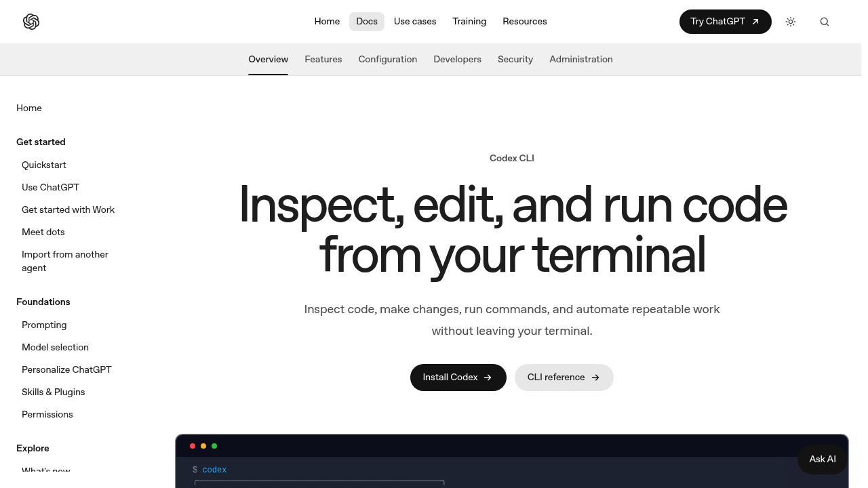This screenshot has height=488, width=868.
Task: Open Model selection sidebar link
Action: [56, 348]
